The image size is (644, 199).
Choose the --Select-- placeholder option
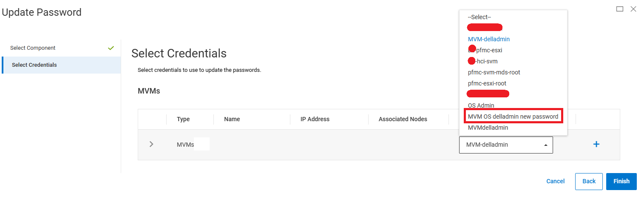point(479,17)
